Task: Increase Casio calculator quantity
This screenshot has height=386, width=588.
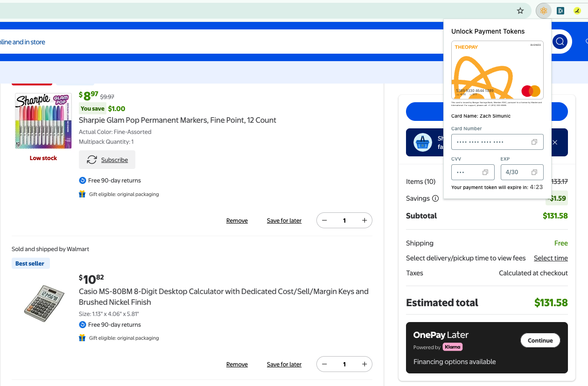Action: (364, 364)
